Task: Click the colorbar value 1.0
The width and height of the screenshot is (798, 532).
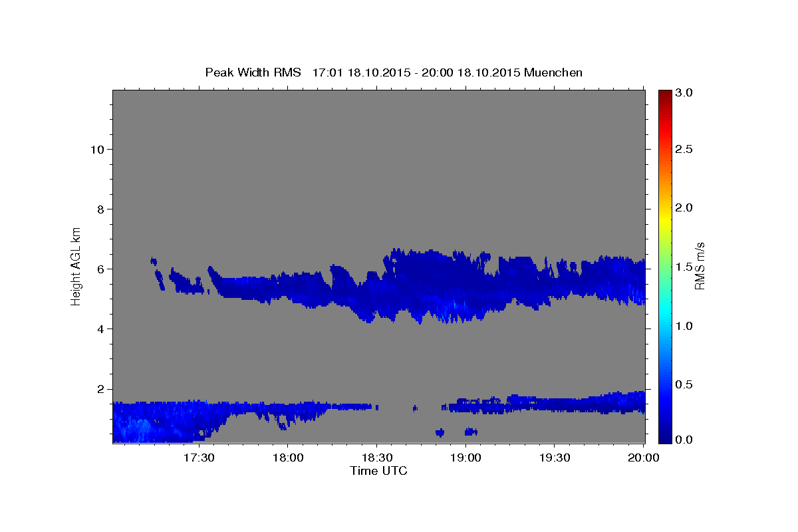Action: (684, 326)
